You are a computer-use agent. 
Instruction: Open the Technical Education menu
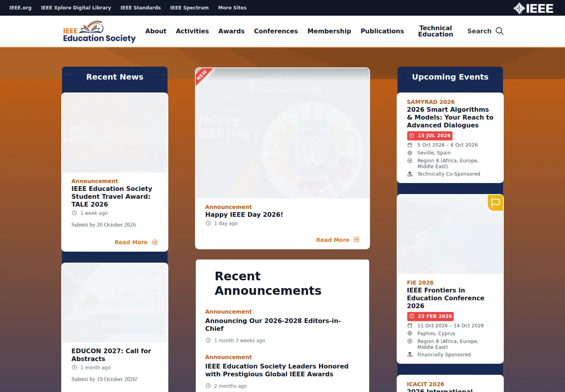coord(436,31)
